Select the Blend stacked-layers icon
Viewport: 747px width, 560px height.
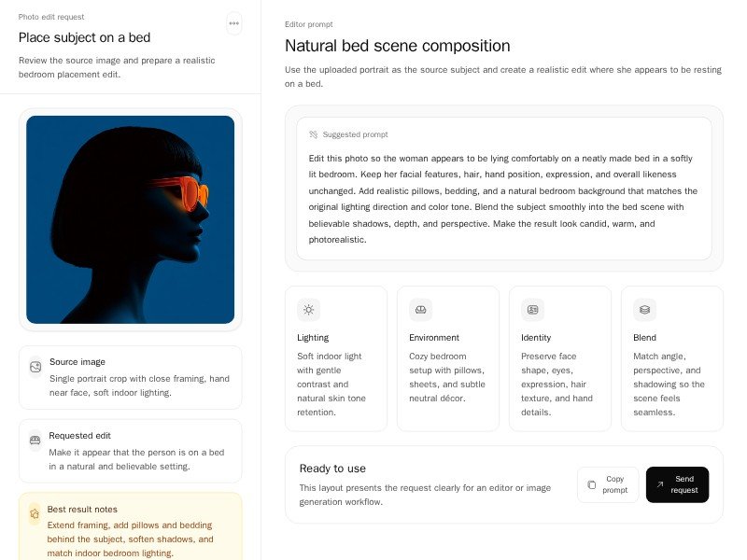click(x=644, y=309)
